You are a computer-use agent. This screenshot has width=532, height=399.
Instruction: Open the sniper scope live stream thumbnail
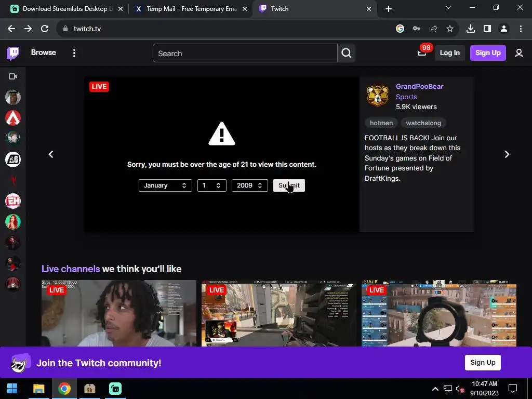click(x=439, y=313)
